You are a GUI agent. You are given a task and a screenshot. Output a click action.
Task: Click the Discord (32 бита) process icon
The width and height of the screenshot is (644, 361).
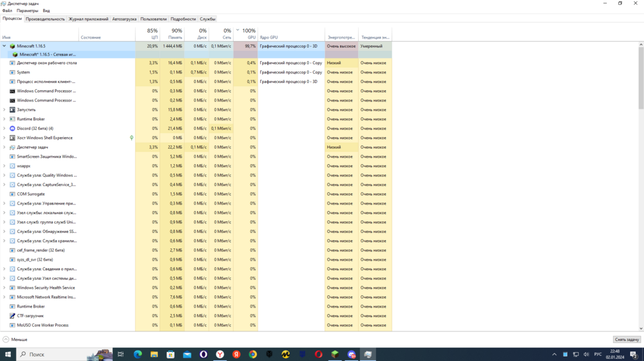pos(12,129)
